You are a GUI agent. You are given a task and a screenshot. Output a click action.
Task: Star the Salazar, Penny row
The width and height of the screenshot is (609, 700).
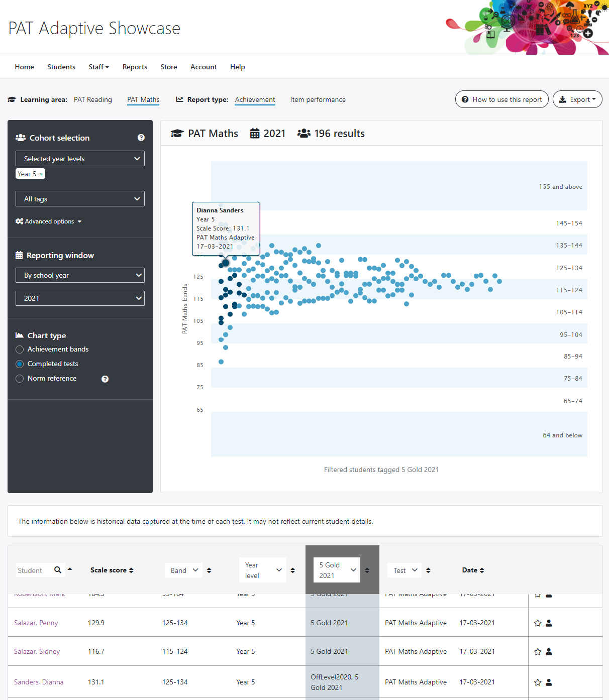[x=538, y=623]
